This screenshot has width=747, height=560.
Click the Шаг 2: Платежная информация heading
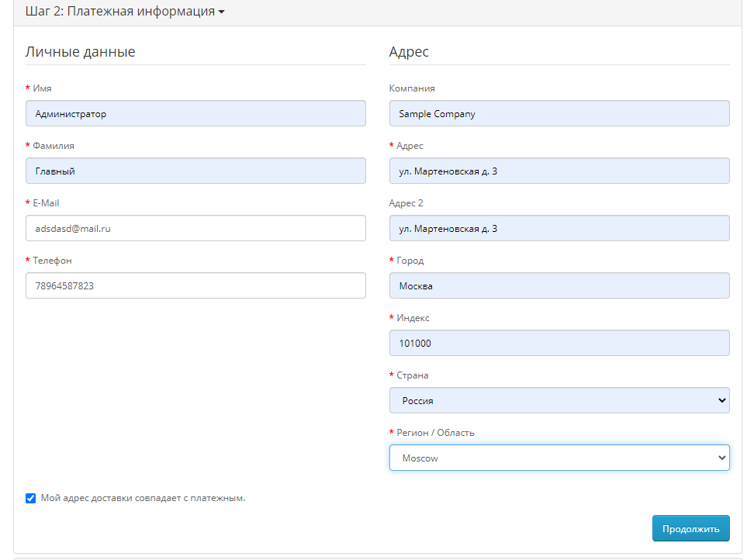click(120, 12)
